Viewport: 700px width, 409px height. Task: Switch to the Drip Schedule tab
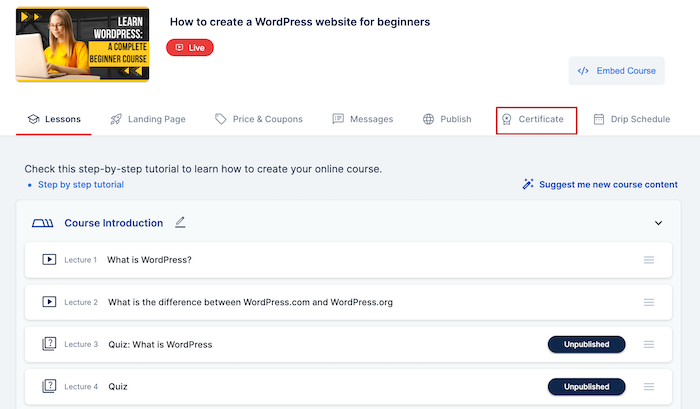(631, 119)
